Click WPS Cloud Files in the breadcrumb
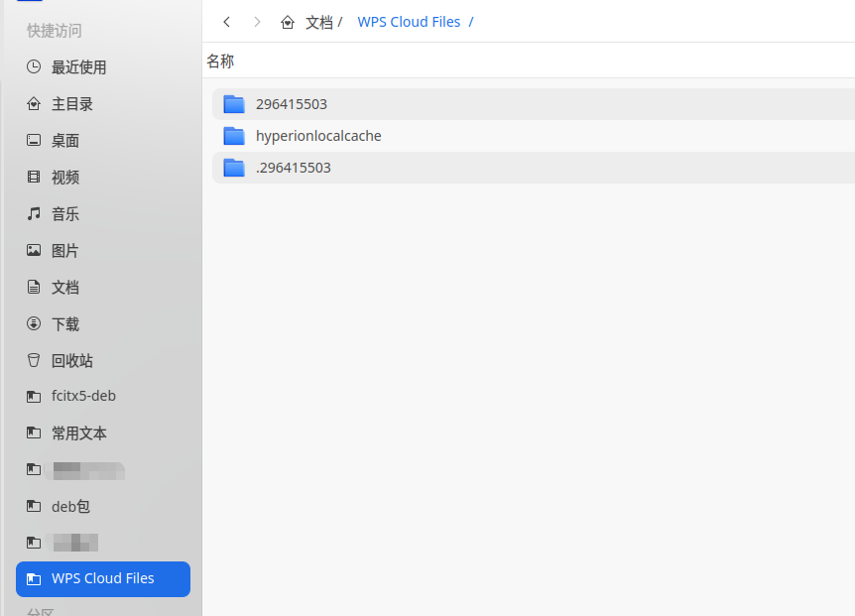 409,22
